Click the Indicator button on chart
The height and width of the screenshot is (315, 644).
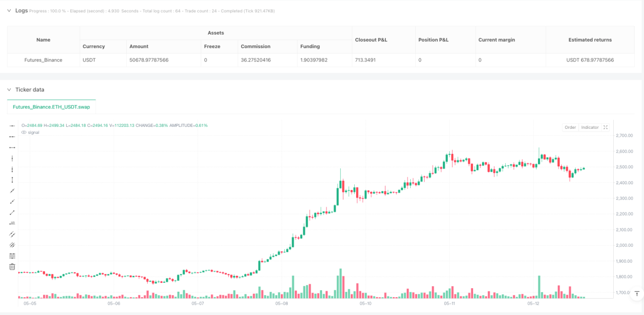tap(590, 127)
